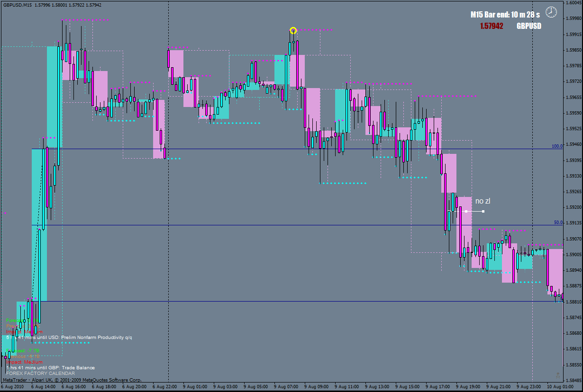Click the 1.59980 price scale label

point(574,18)
